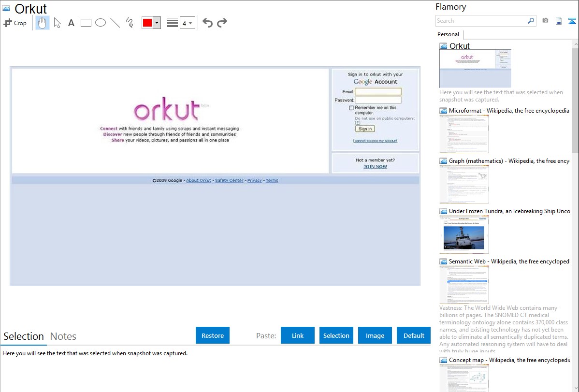Click the camera capture icon
The height and width of the screenshot is (392, 579).
pyautogui.click(x=545, y=21)
